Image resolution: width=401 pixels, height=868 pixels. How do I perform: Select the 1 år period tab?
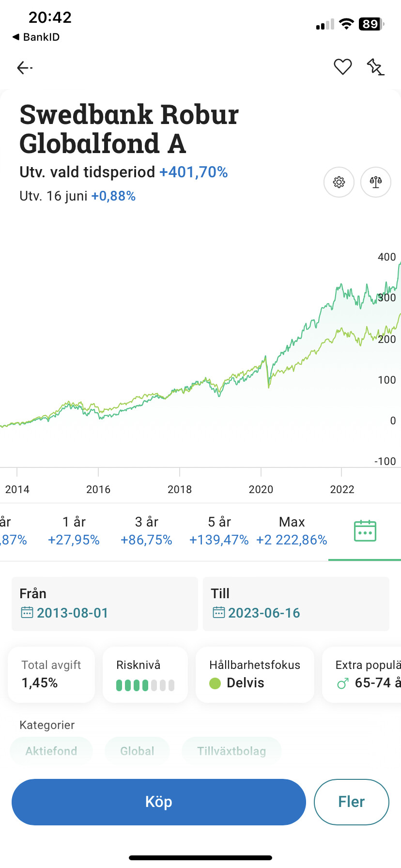point(74,531)
